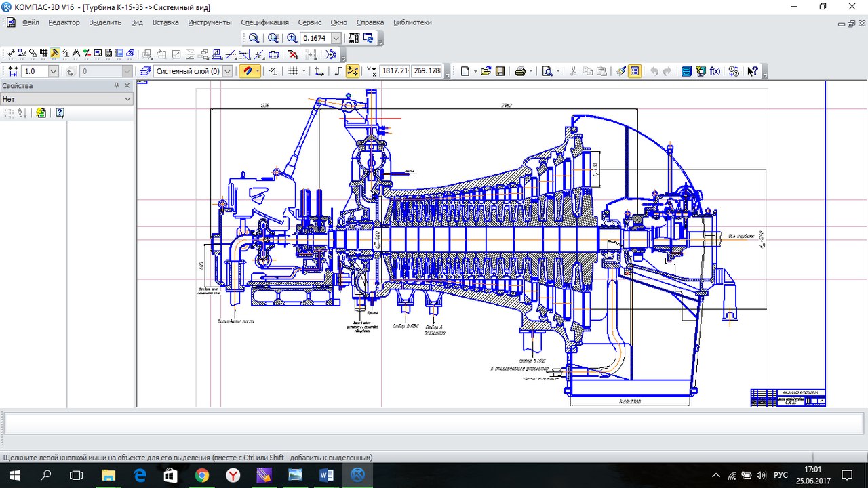Click the red arrow delete constraint icon
The image size is (868, 488).
[x=292, y=54]
